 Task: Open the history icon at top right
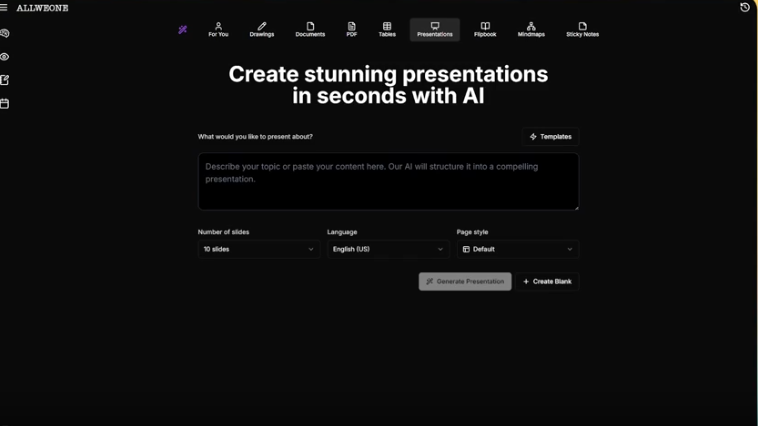(745, 7)
